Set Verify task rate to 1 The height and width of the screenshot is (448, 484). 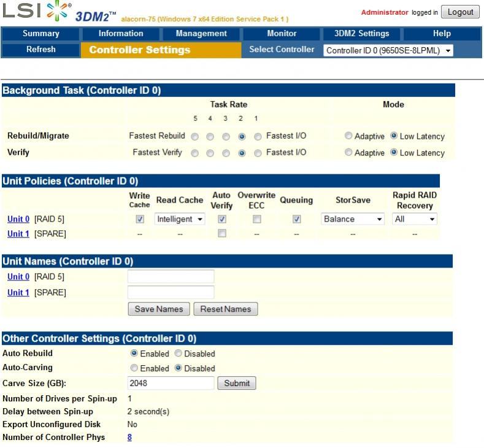258,153
